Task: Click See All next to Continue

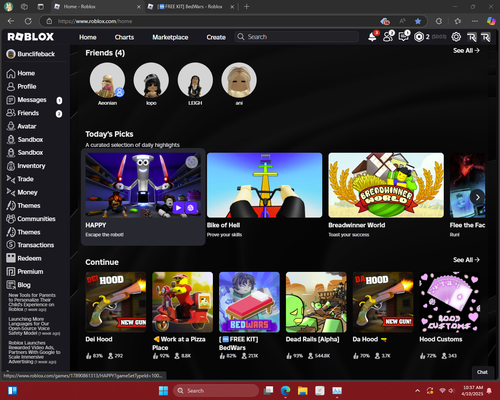Action: pos(466,260)
